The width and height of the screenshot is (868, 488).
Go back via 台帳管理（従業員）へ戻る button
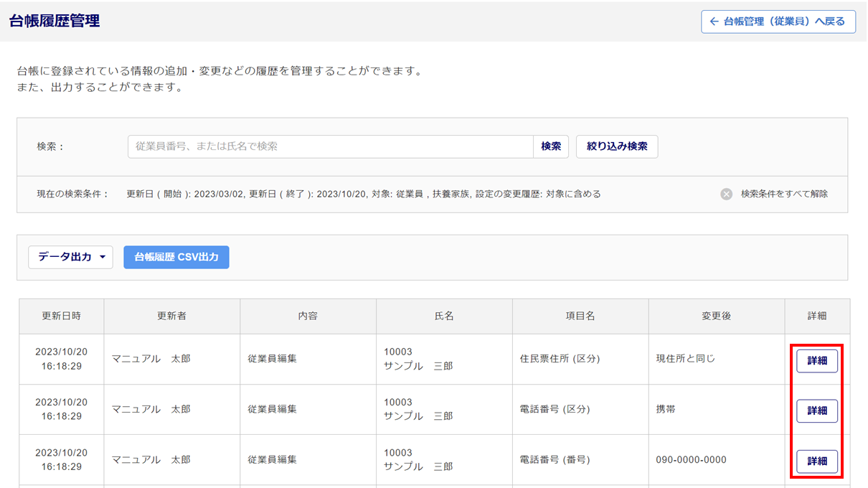tap(778, 22)
